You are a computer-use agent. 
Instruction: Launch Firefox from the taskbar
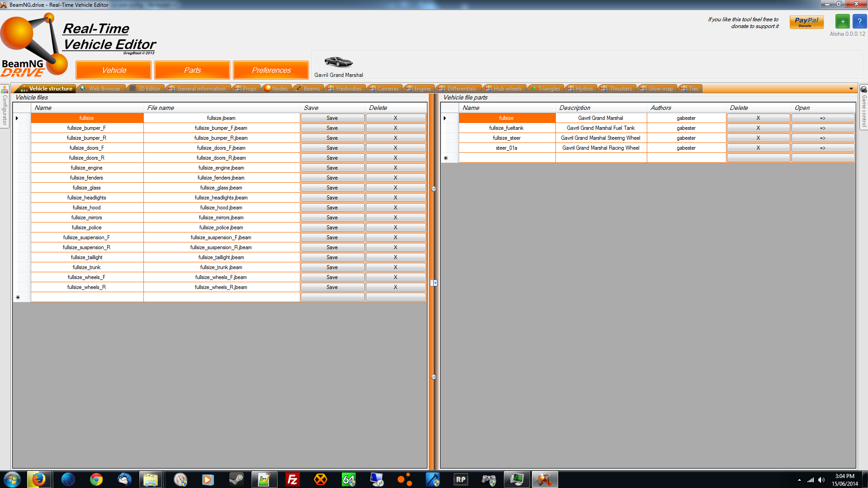coord(39,479)
